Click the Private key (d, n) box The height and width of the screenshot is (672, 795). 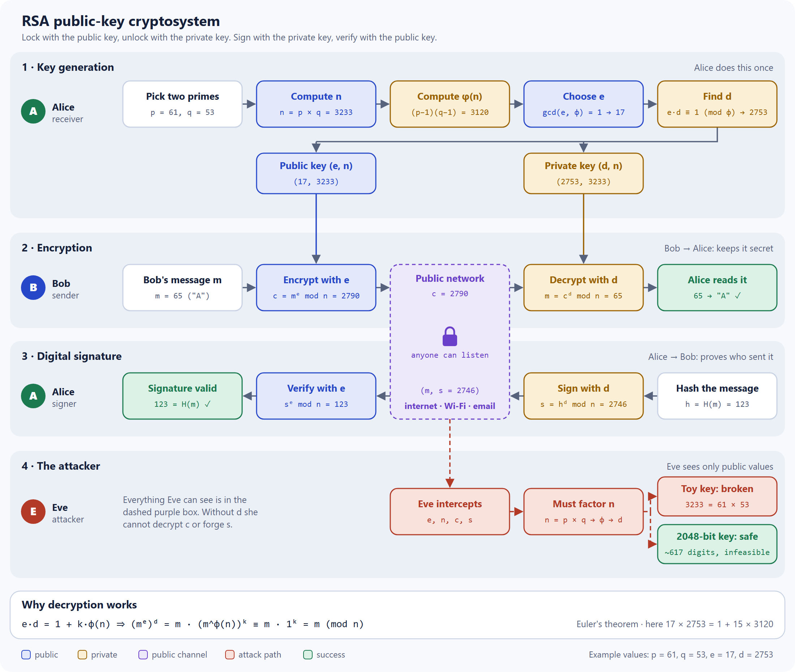pos(584,173)
